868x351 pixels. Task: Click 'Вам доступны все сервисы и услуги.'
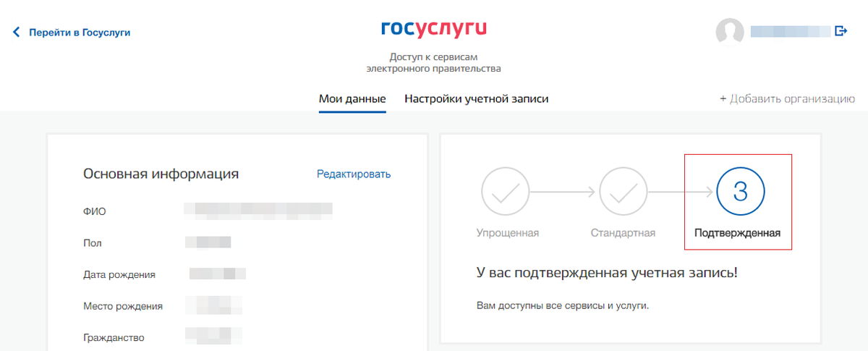click(x=563, y=305)
